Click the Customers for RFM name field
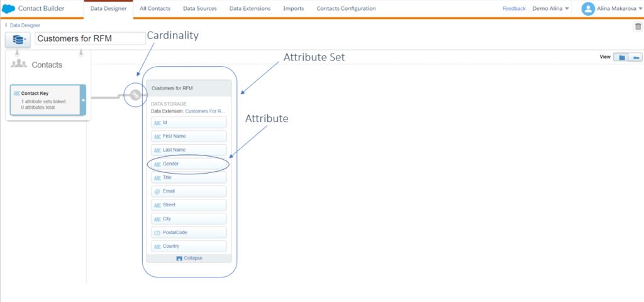Viewport: 644px width, 302px height. (90, 39)
